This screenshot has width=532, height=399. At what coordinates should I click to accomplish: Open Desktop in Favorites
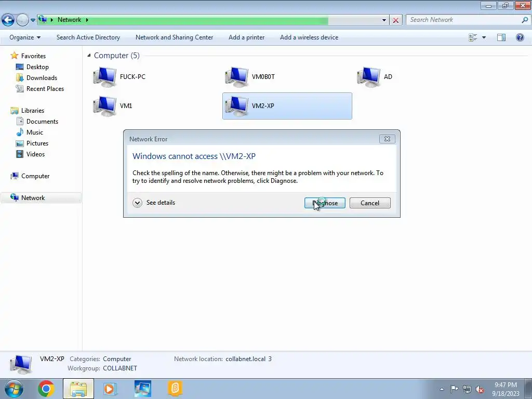tap(37, 67)
